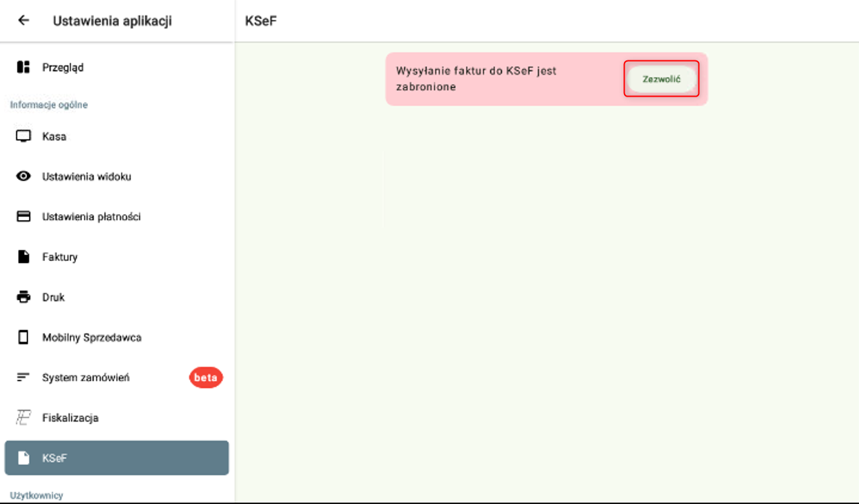Open the Przegląd menu item
The height and width of the screenshot is (504, 859).
tap(63, 67)
